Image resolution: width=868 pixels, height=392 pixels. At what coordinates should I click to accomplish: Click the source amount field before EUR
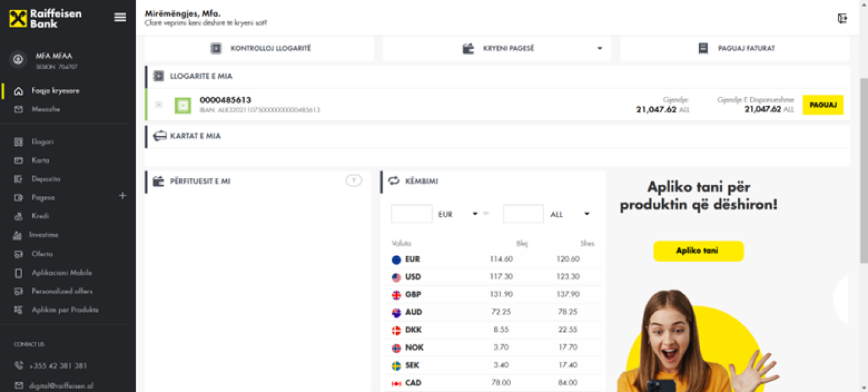tap(412, 214)
